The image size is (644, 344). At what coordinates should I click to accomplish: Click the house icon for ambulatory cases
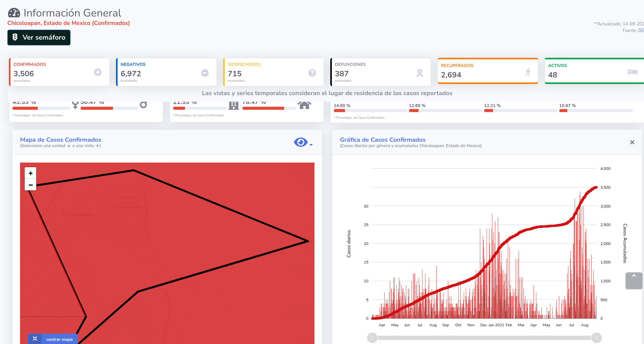(304, 105)
